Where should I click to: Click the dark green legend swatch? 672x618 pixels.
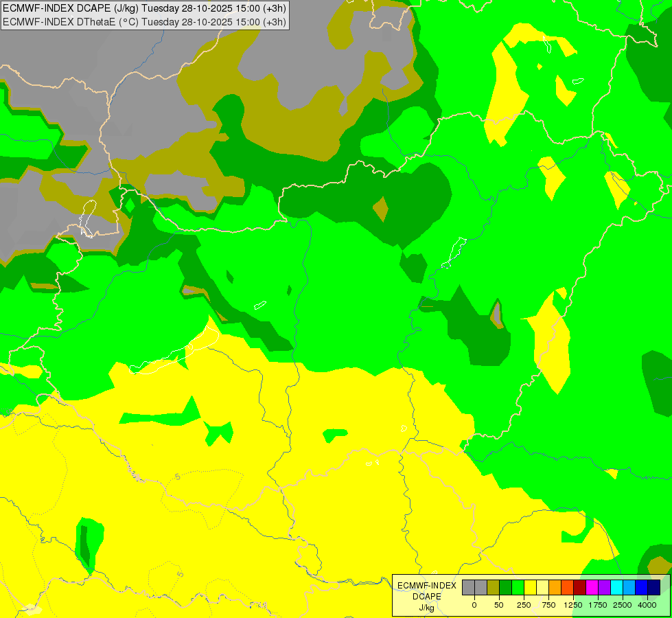point(505,588)
